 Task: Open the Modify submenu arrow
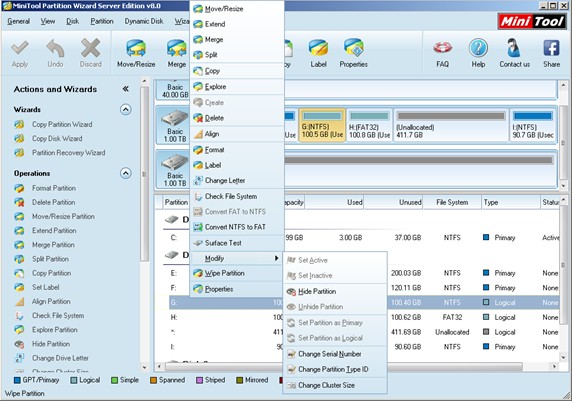click(x=276, y=258)
